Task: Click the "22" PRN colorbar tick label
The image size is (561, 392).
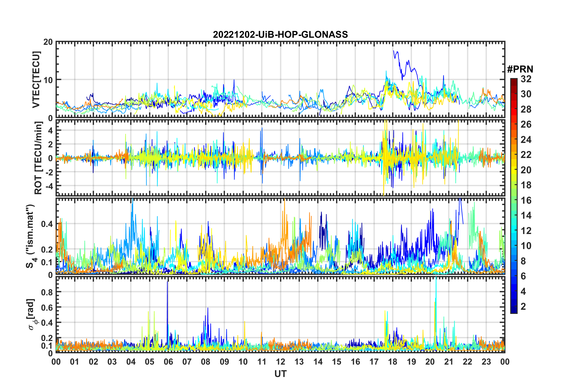Action: [526, 155]
